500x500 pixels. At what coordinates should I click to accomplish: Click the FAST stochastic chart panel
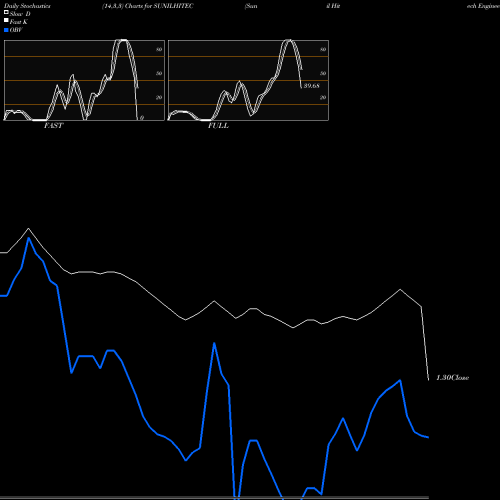click(x=84, y=80)
